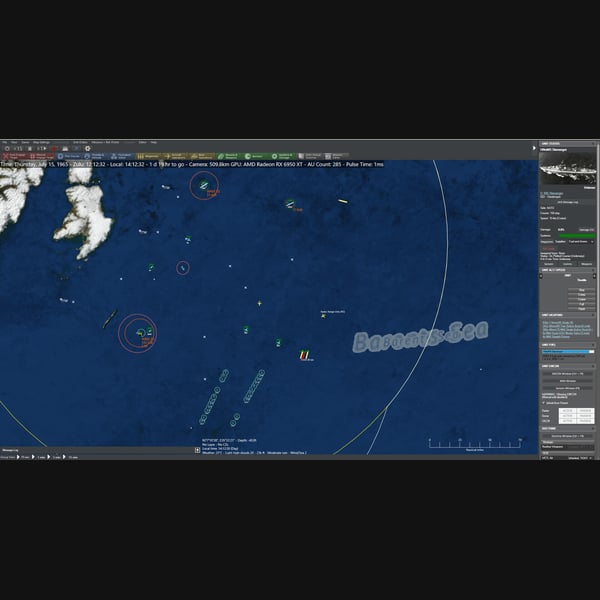Set Sonar EMCON to PASSIVE
The width and height of the screenshot is (600, 600).
[x=585, y=416]
